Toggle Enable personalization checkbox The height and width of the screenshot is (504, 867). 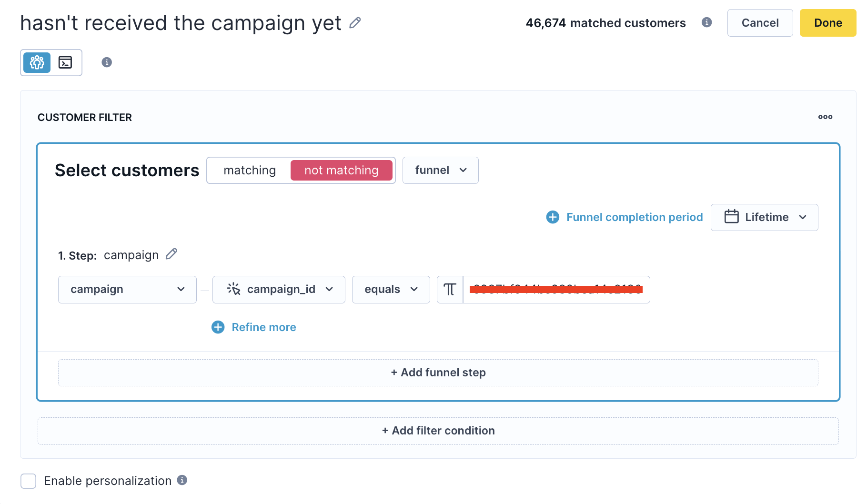29,481
